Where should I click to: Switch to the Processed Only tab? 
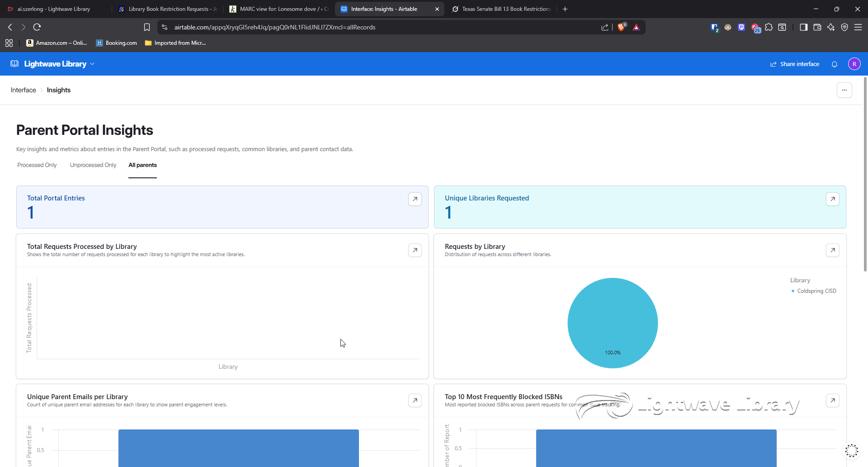[37, 165]
